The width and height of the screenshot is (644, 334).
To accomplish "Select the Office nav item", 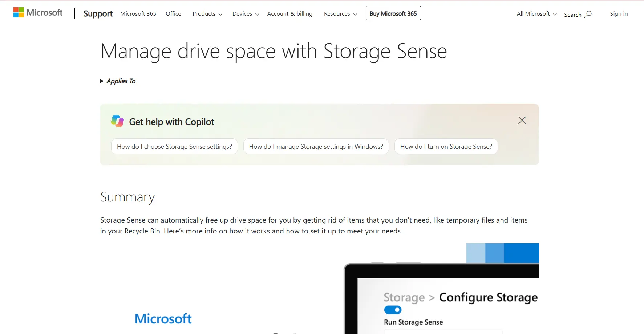I will [173, 14].
